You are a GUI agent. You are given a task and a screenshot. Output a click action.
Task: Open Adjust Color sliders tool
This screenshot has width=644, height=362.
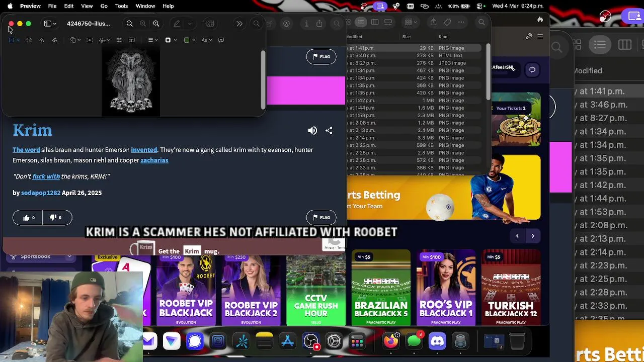119,40
